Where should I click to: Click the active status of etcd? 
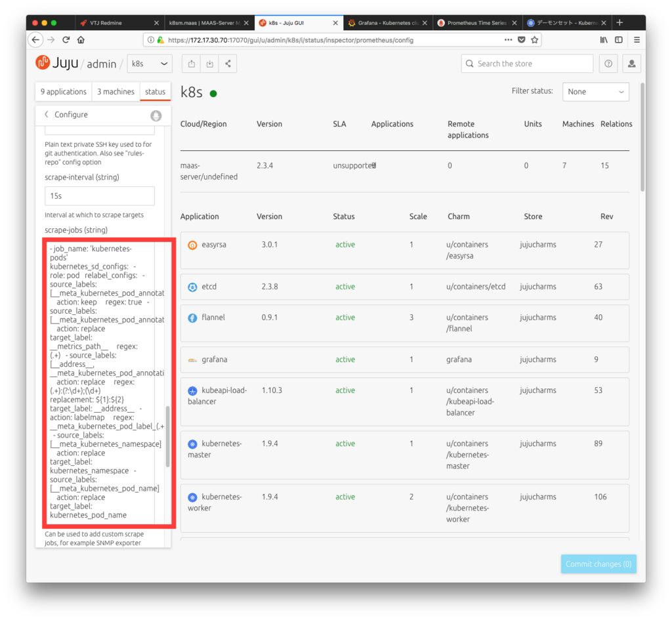(345, 287)
